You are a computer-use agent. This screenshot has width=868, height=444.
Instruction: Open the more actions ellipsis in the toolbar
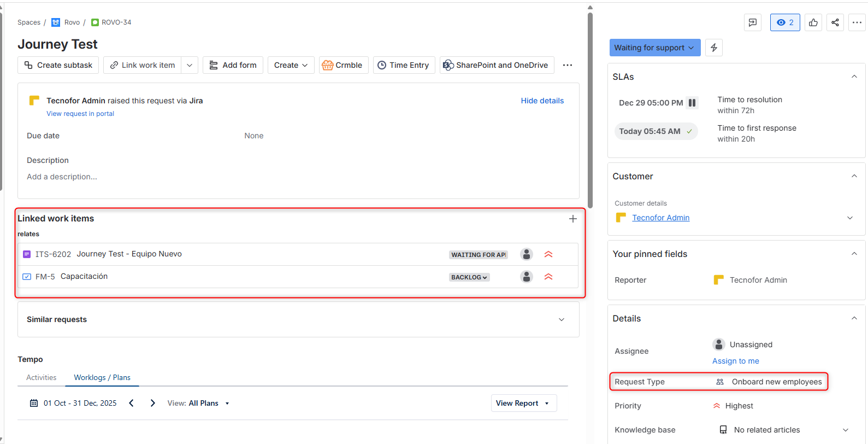[567, 65]
